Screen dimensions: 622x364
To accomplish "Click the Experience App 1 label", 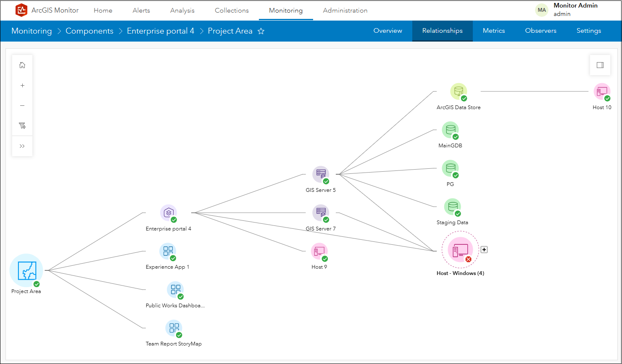I will [x=168, y=267].
